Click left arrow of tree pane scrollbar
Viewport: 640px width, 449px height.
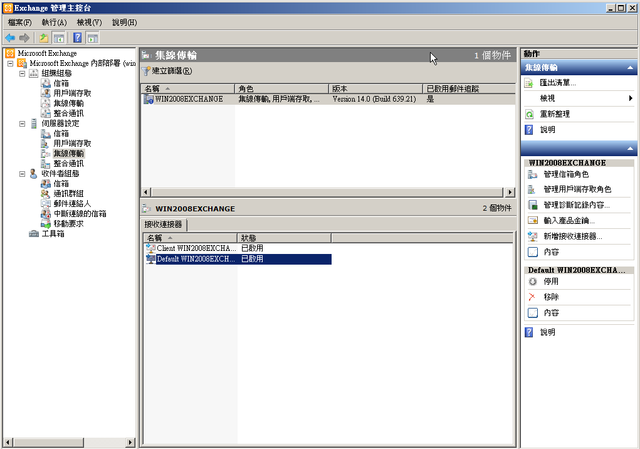(x=8, y=442)
